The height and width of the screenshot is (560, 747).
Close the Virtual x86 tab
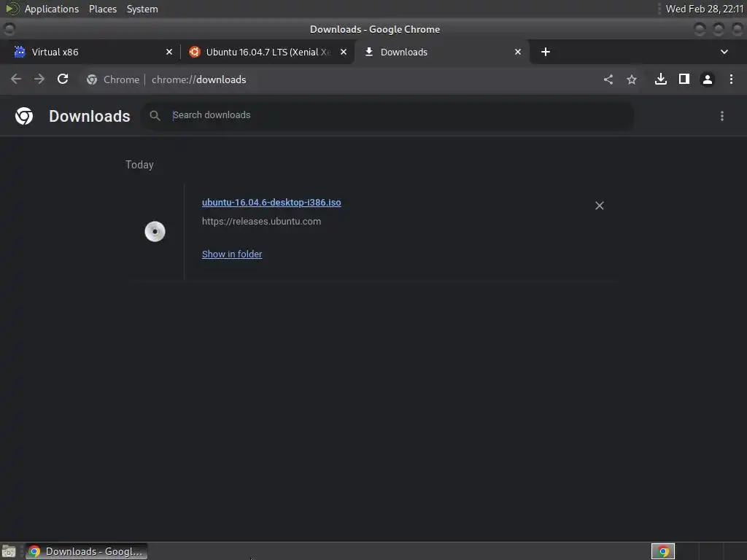pos(169,52)
